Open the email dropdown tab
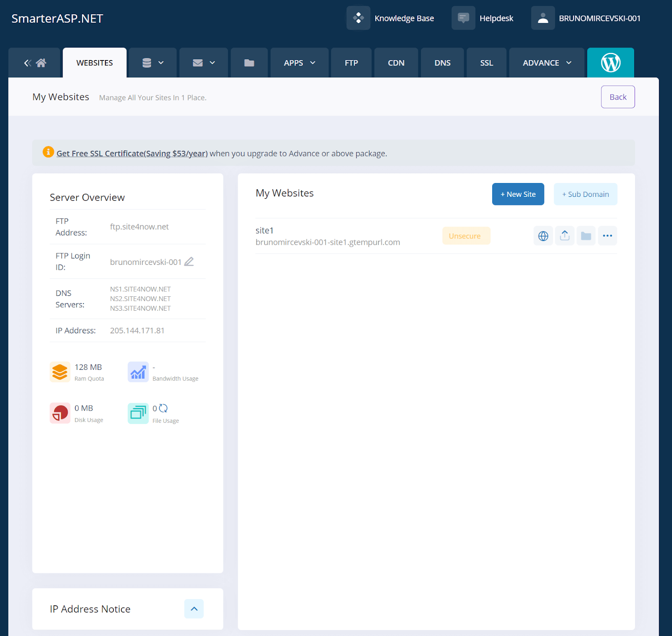This screenshot has width=672, height=636. (204, 63)
